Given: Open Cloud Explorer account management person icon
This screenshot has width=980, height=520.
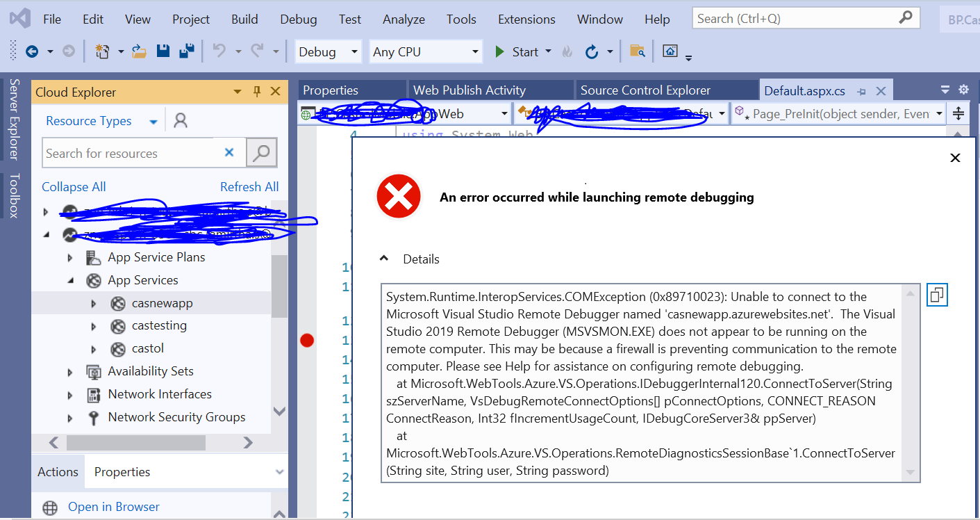Looking at the screenshot, I should pos(179,120).
